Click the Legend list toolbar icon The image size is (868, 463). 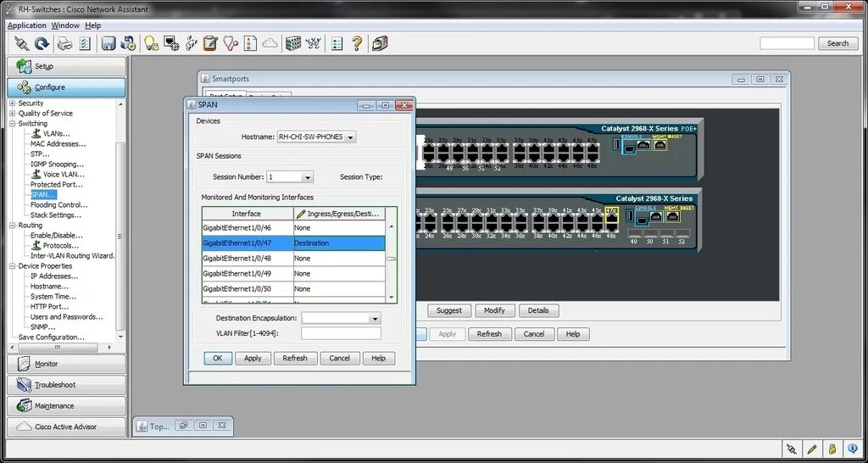337,43
